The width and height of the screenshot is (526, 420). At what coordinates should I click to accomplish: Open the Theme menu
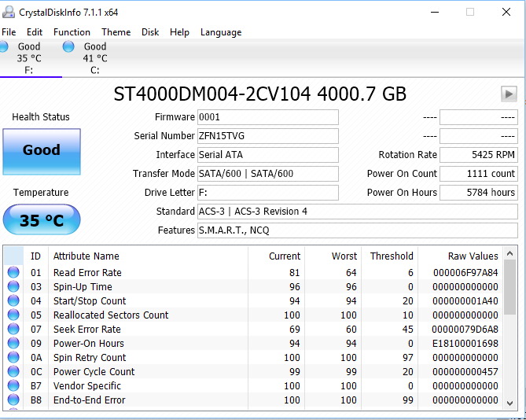click(116, 32)
